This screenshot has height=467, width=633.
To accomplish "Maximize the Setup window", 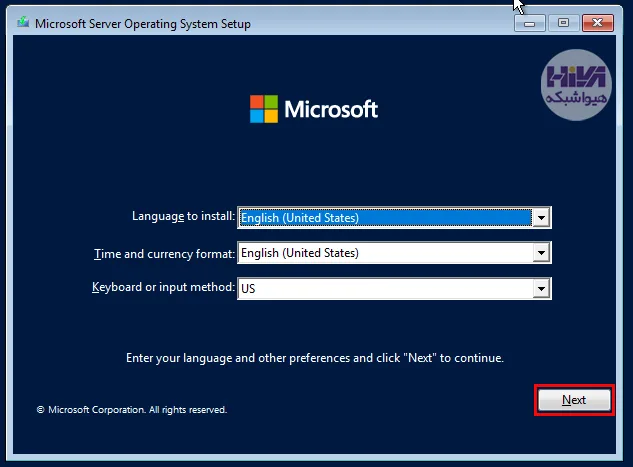I will (x=564, y=23).
